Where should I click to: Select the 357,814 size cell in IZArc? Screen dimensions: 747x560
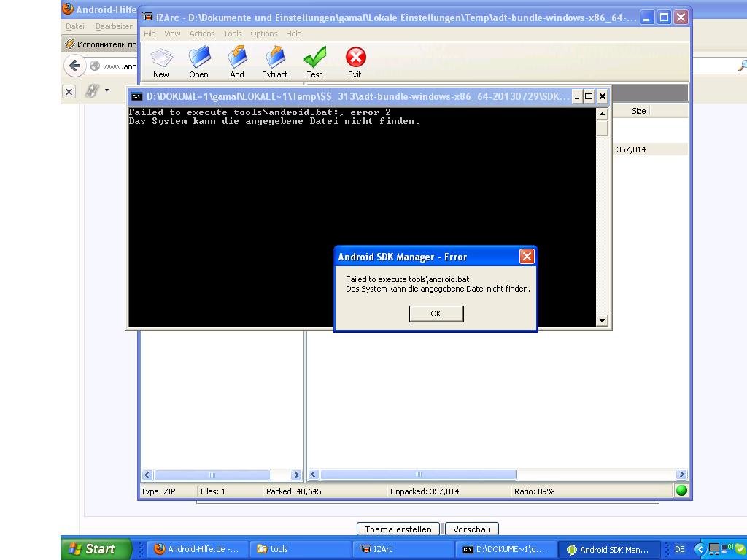(x=631, y=149)
